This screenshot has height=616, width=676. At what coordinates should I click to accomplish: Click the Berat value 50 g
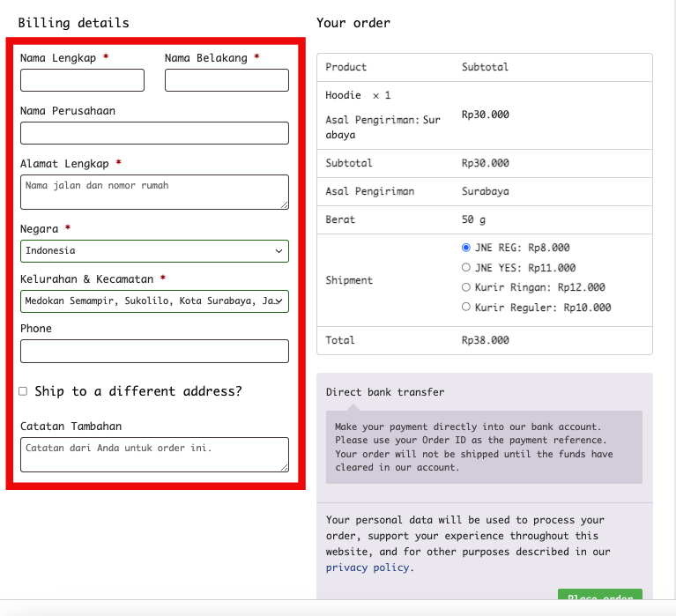tap(473, 219)
